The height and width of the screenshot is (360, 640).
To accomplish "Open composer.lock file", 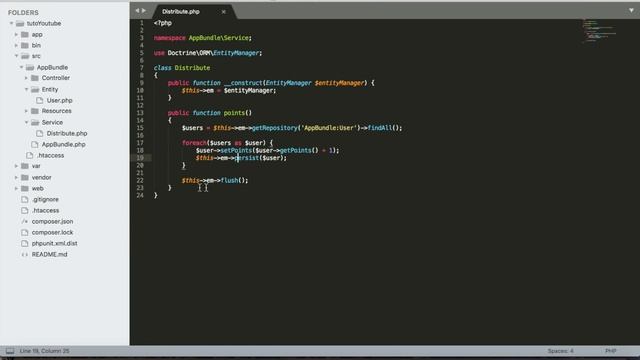I will pos(52,233).
